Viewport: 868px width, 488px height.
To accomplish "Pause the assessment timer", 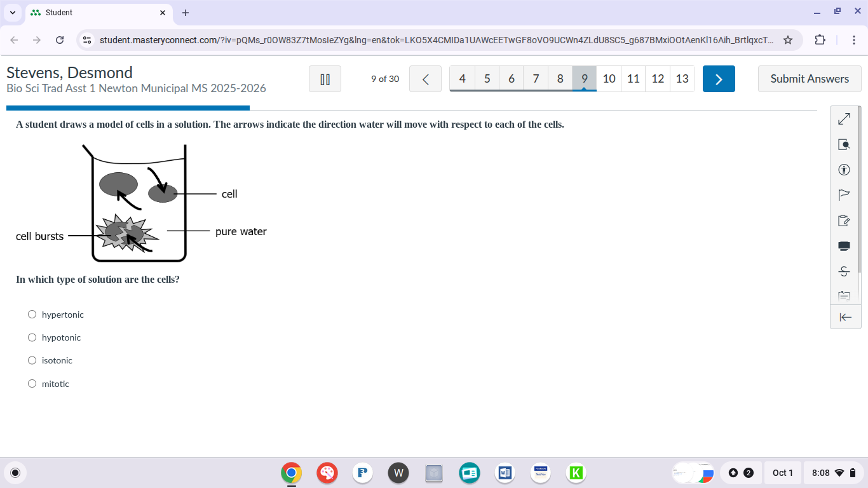I will pyautogui.click(x=325, y=79).
